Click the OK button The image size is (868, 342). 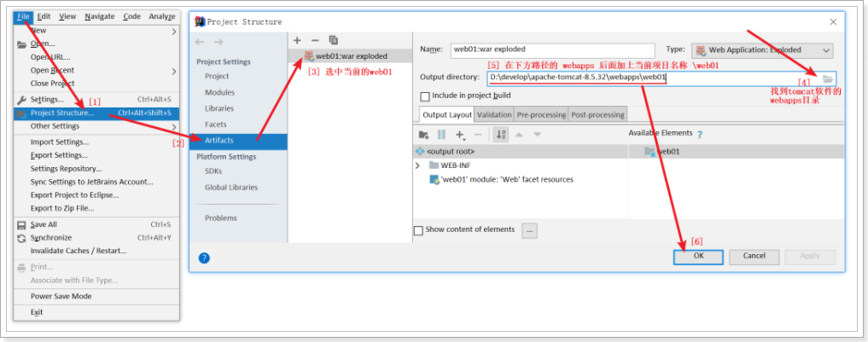point(698,257)
